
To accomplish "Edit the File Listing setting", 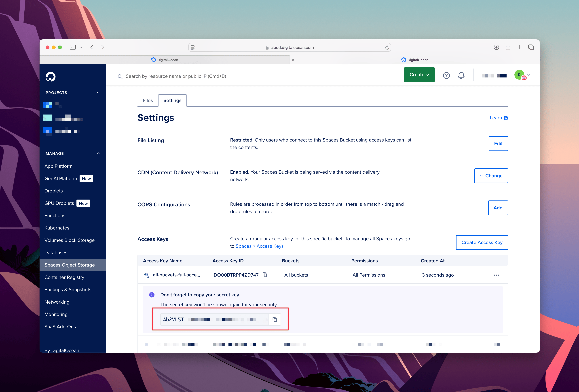I will tap(498, 144).
